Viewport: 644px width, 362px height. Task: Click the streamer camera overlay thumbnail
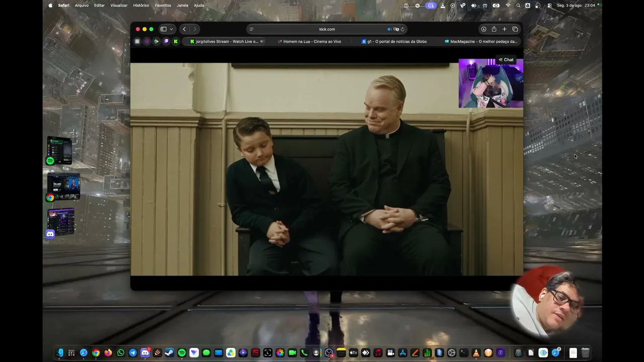491,83
